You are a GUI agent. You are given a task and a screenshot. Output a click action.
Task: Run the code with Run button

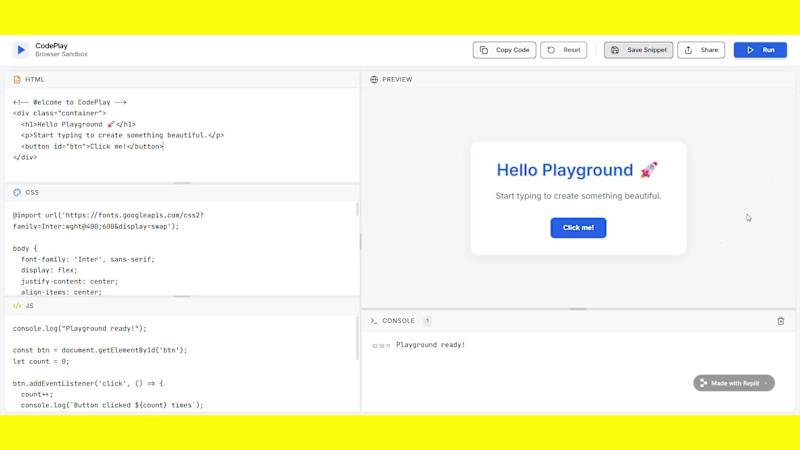tap(760, 50)
